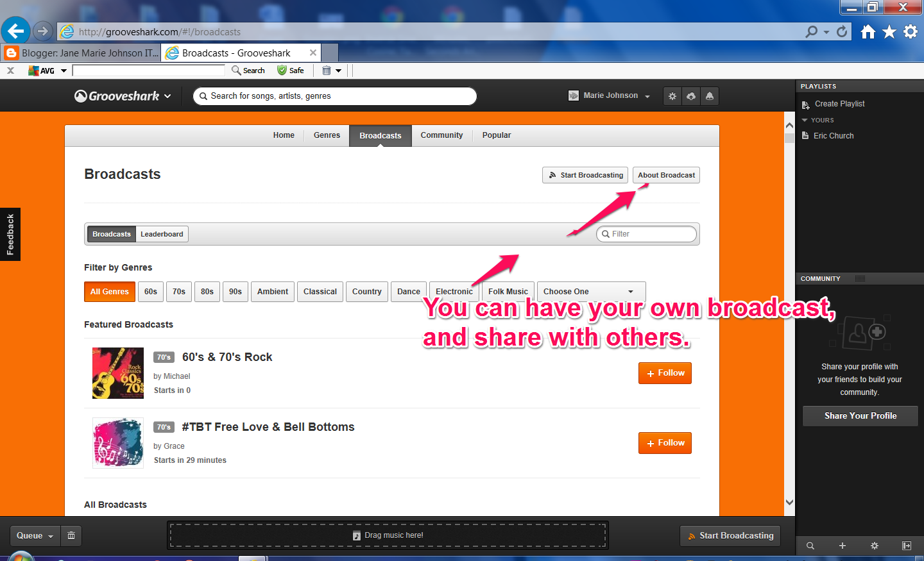Viewport: 924px width, 561px height.
Task: Close the Broadcasts - Grooveshark browser tab
Action: coord(313,53)
